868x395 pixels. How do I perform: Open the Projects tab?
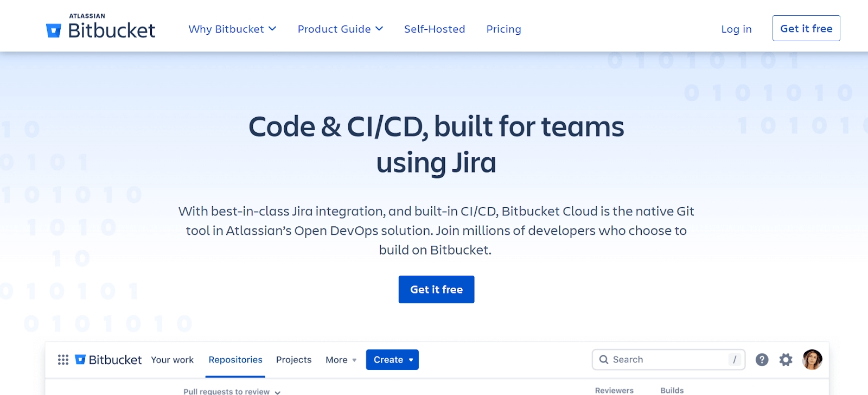(293, 360)
